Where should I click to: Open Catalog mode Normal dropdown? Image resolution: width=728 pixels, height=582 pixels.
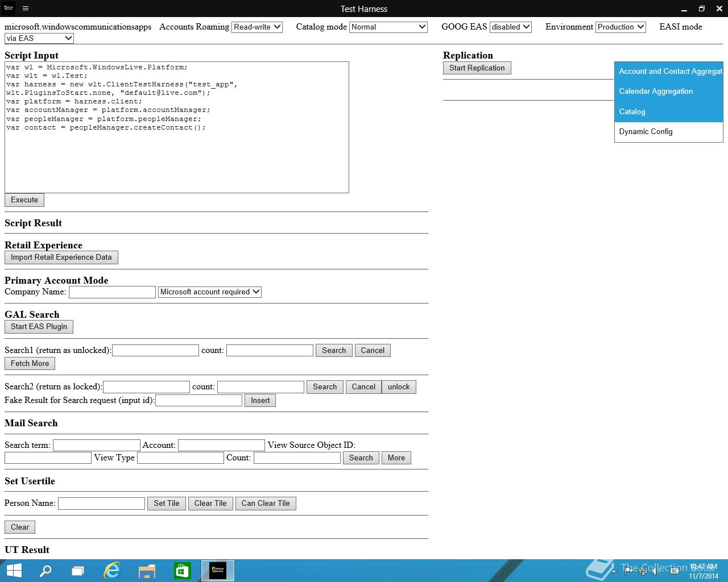tap(388, 27)
